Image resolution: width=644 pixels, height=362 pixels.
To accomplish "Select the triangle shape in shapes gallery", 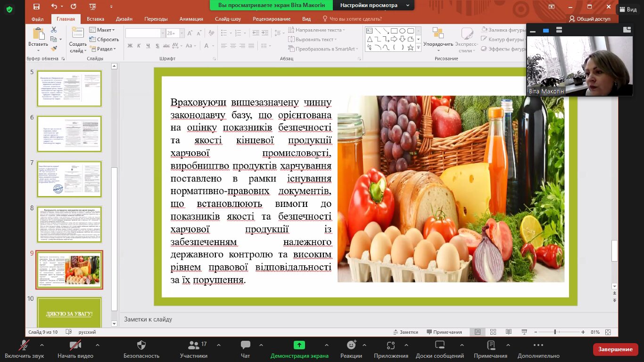I will (371, 39).
